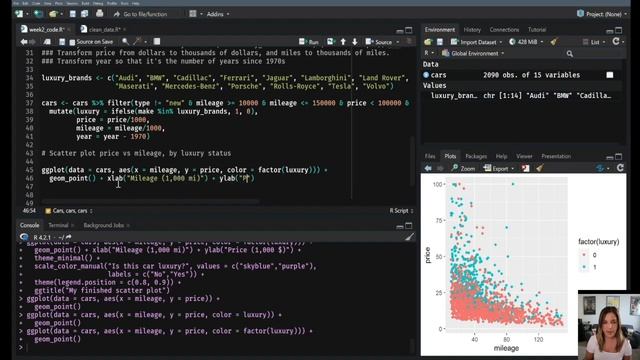Open the Plots tab

(x=450, y=156)
